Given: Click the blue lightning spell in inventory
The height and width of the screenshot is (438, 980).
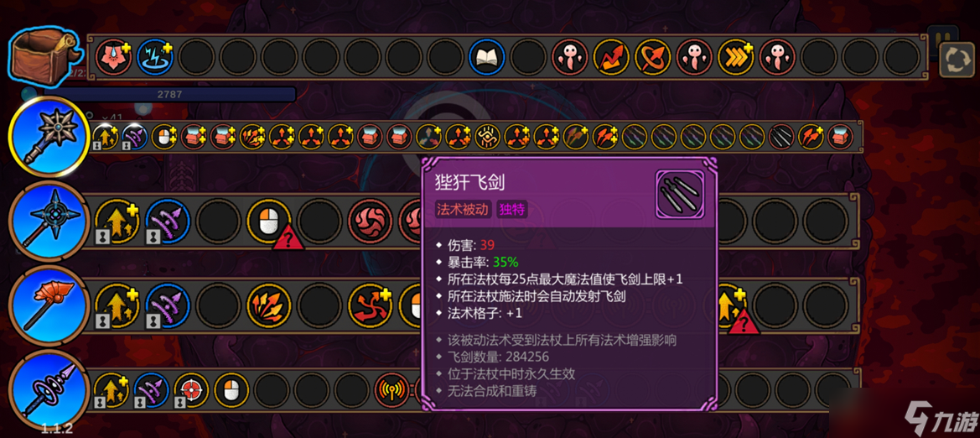Looking at the screenshot, I should (x=154, y=58).
